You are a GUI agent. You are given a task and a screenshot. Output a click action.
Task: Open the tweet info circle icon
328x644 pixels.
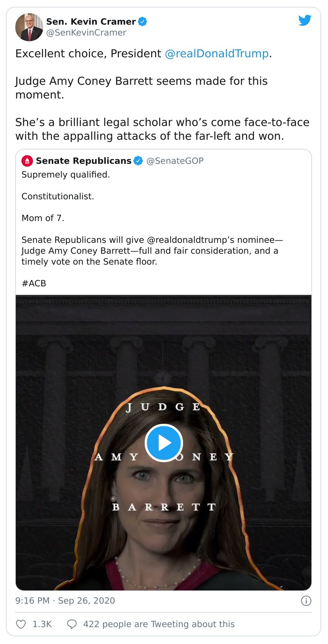(x=306, y=601)
